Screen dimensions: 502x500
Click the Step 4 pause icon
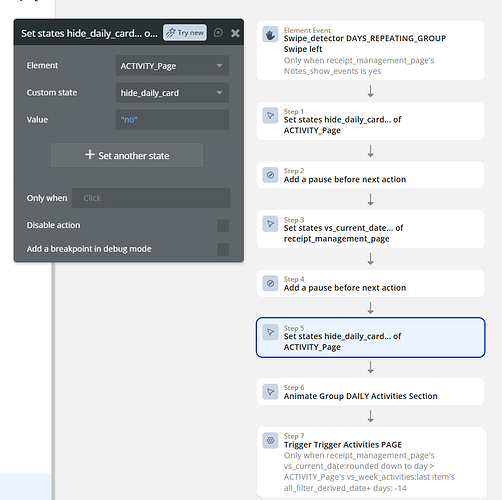270,283
